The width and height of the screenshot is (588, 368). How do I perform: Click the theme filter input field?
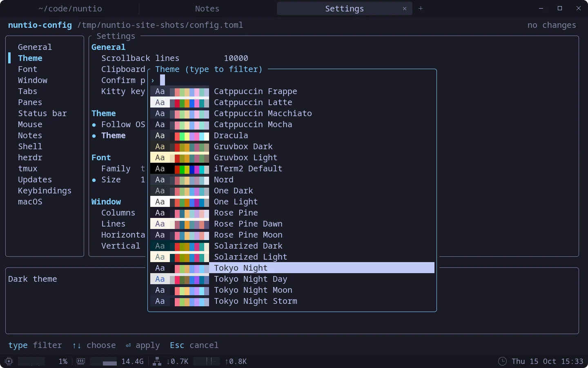click(x=292, y=80)
